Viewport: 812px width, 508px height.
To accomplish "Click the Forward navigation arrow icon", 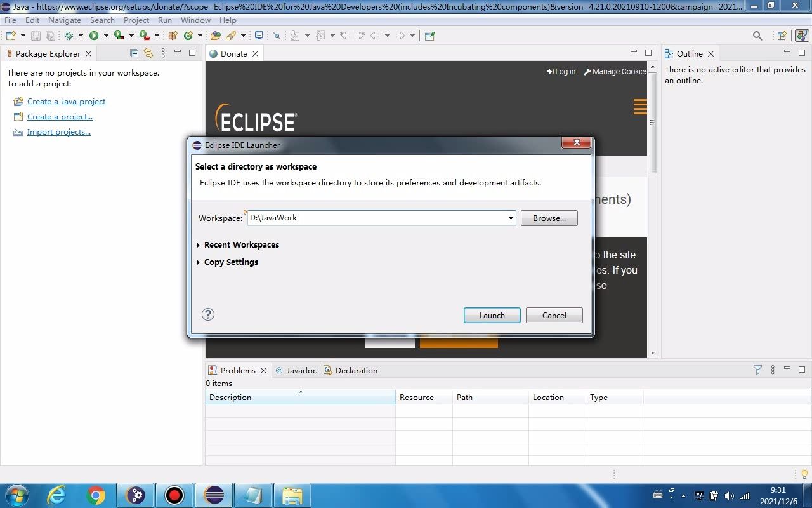I will coord(400,36).
